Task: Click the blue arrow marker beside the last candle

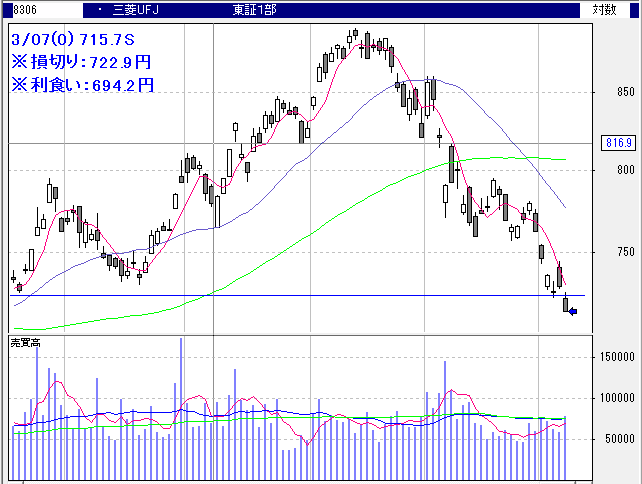Action: pos(573,312)
